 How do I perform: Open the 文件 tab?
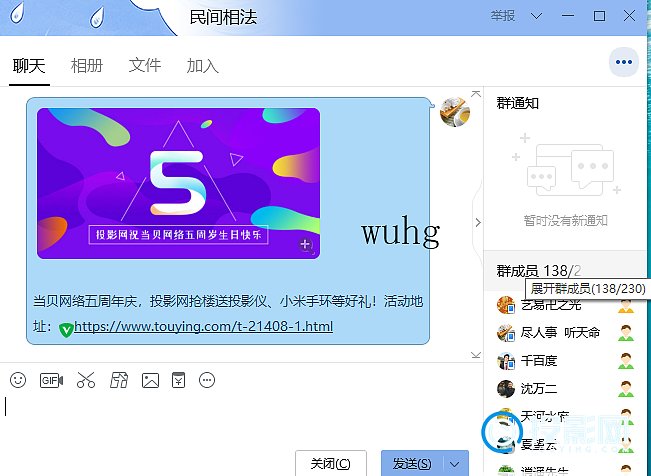click(144, 65)
